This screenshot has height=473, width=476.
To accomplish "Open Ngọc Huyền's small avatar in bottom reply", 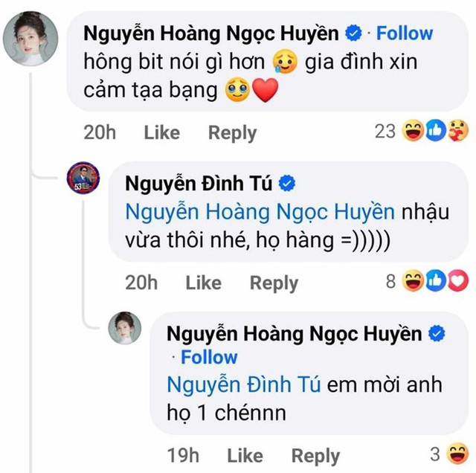I will point(125,327).
